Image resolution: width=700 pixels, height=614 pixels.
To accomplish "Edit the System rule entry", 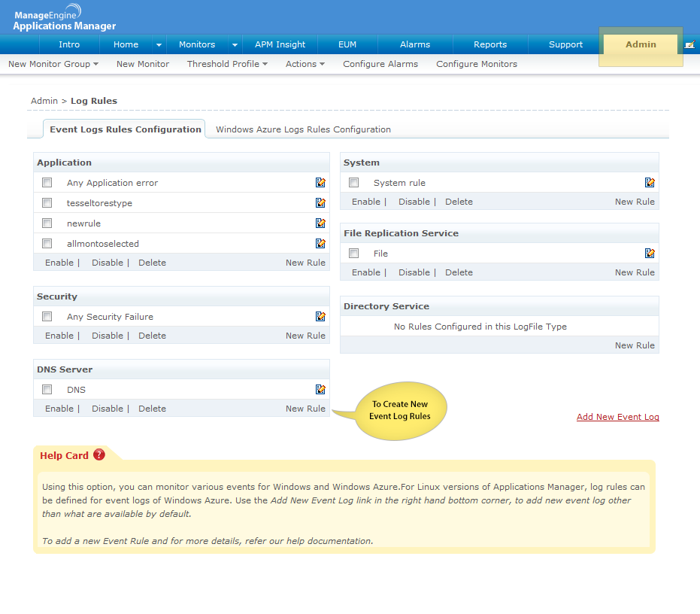I will pos(650,182).
